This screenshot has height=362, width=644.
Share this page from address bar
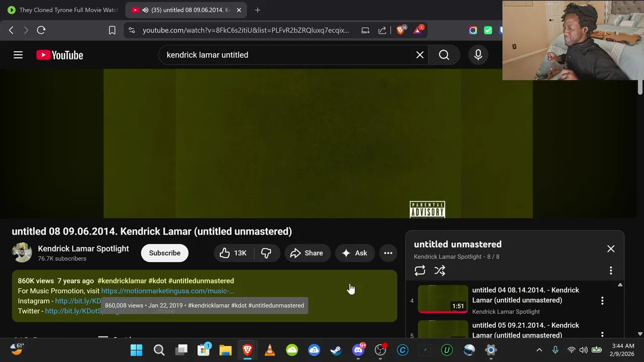(x=382, y=30)
